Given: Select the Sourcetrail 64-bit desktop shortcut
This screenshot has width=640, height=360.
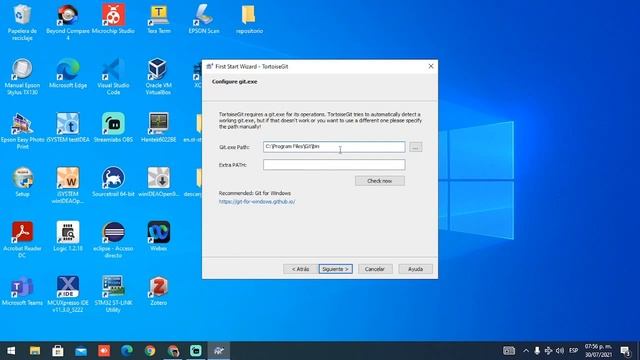Looking at the screenshot, I should click(113, 182).
